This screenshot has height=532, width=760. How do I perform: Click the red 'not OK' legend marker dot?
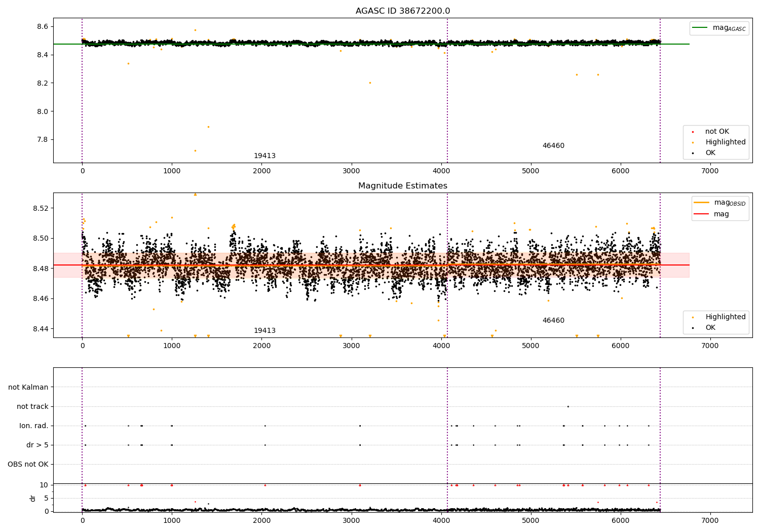(x=693, y=132)
